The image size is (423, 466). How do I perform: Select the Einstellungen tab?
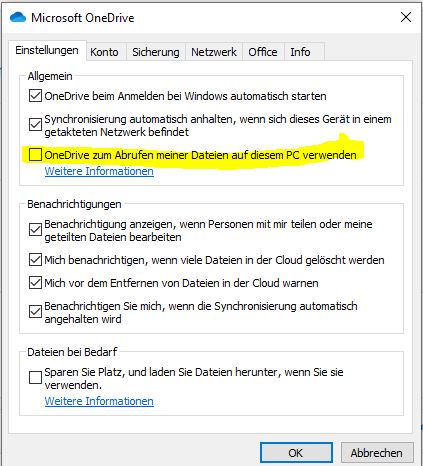coord(47,50)
